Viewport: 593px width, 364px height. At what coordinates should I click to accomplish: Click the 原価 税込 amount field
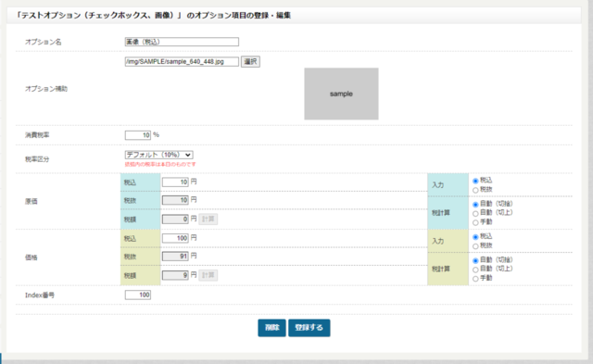[175, 182]
